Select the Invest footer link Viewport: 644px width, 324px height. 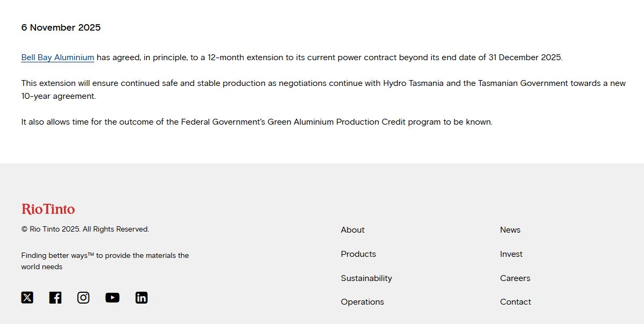click(x=511, y=254)
